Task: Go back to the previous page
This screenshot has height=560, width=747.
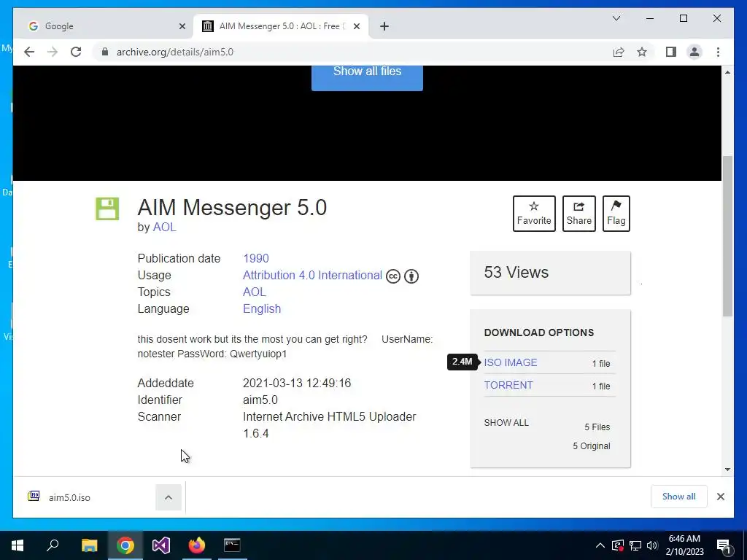Action: click(29, 52)
